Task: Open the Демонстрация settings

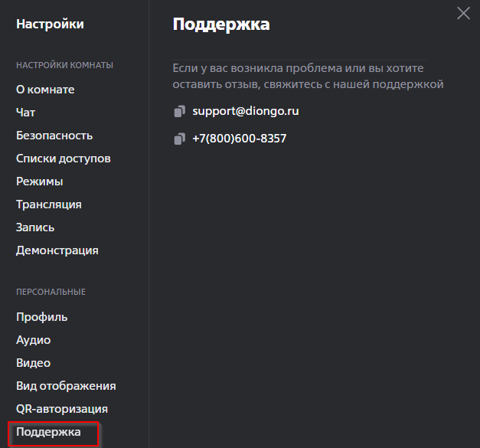Action: click(57, 250)
